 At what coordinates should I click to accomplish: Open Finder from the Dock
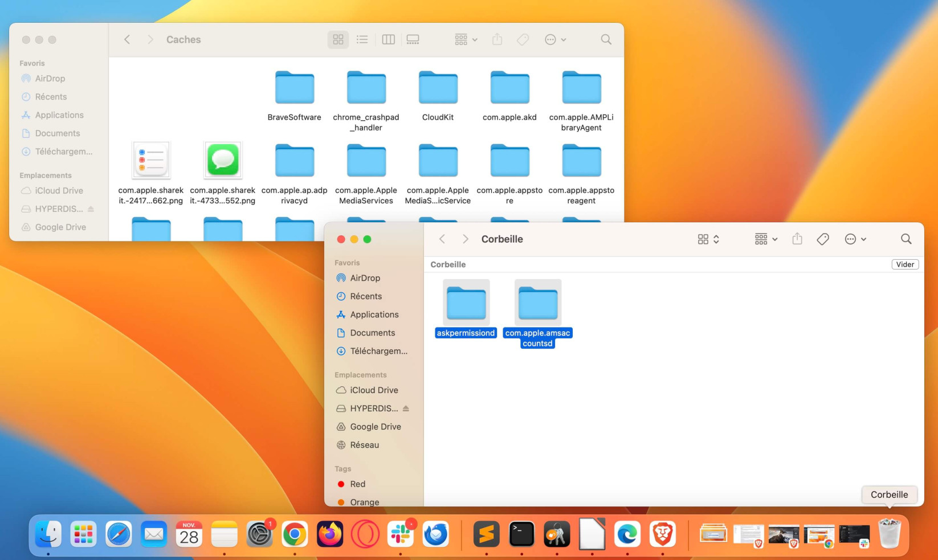(x=48, y=534)
